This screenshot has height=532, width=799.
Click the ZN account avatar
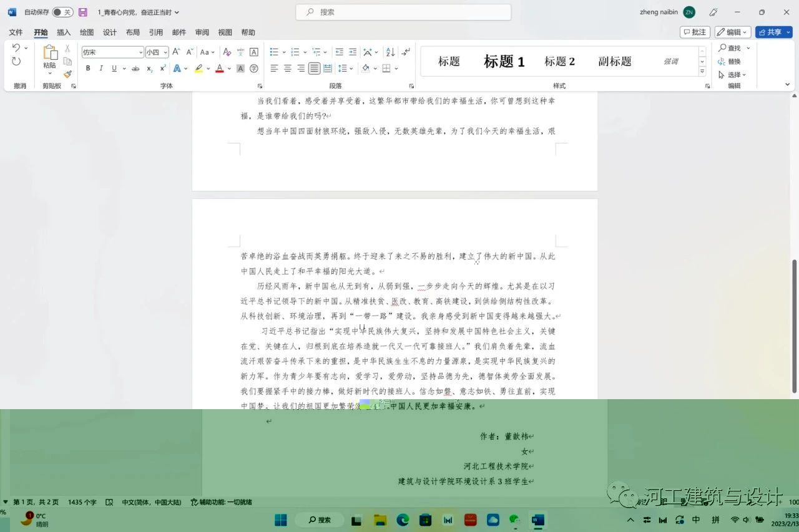tap(689, 12)
